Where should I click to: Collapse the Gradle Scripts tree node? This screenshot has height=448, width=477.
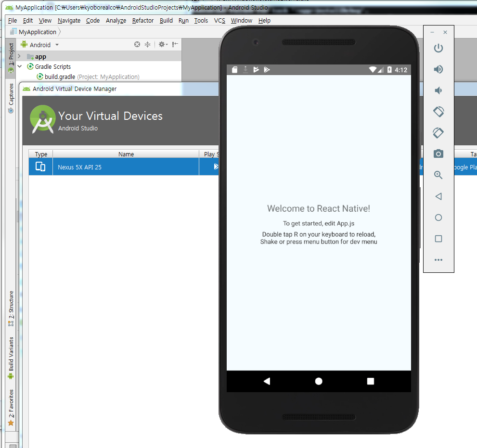(x=20, y=66)
